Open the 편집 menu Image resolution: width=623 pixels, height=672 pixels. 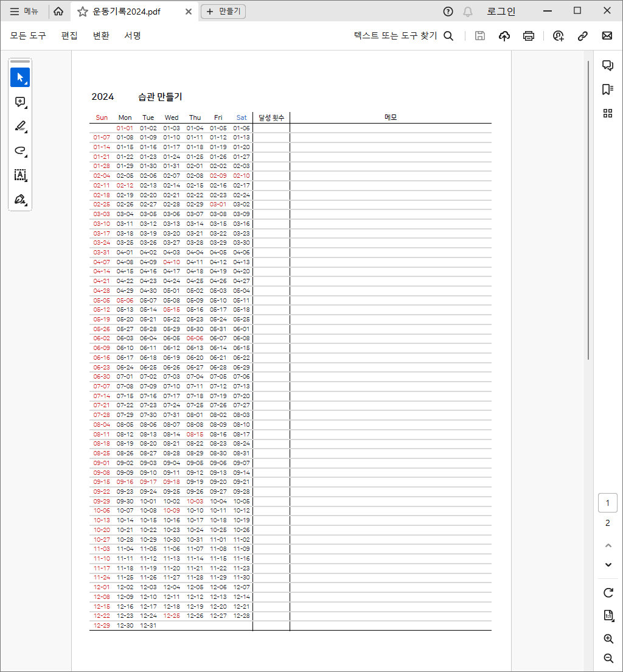pos(69,36)
